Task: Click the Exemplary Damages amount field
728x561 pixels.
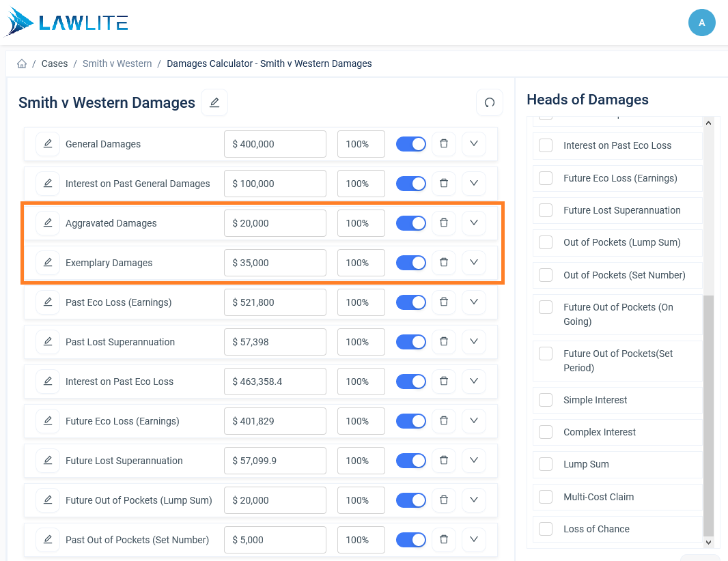Action: pos(275,263)
